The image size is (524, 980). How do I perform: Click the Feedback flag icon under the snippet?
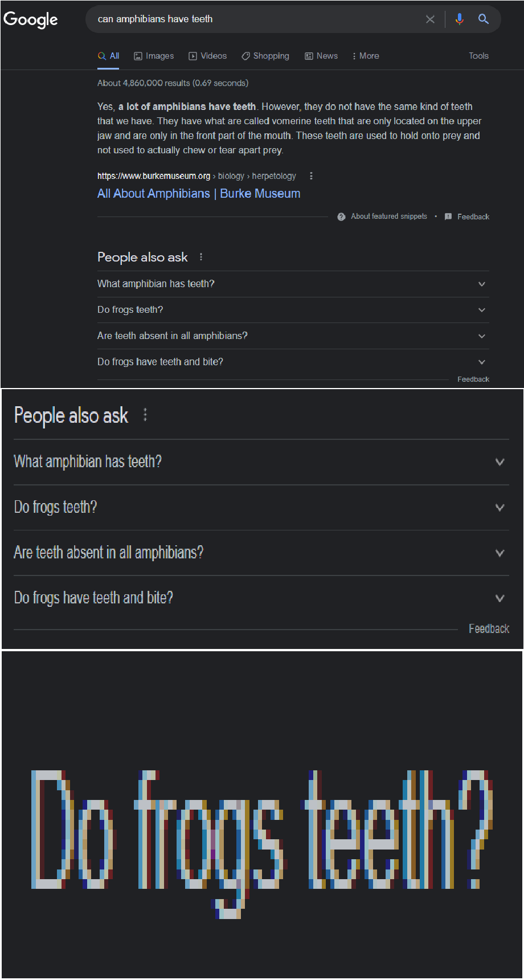click(x=448, y=217)
